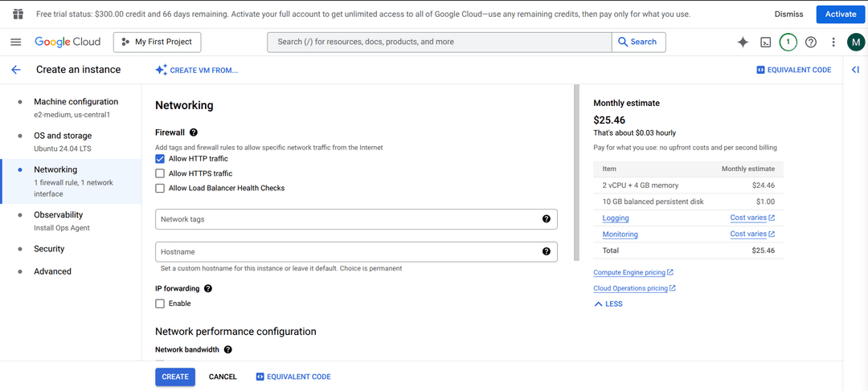Enable the IP forwarding checkbox
868x391 pixels.
(160, 303)
